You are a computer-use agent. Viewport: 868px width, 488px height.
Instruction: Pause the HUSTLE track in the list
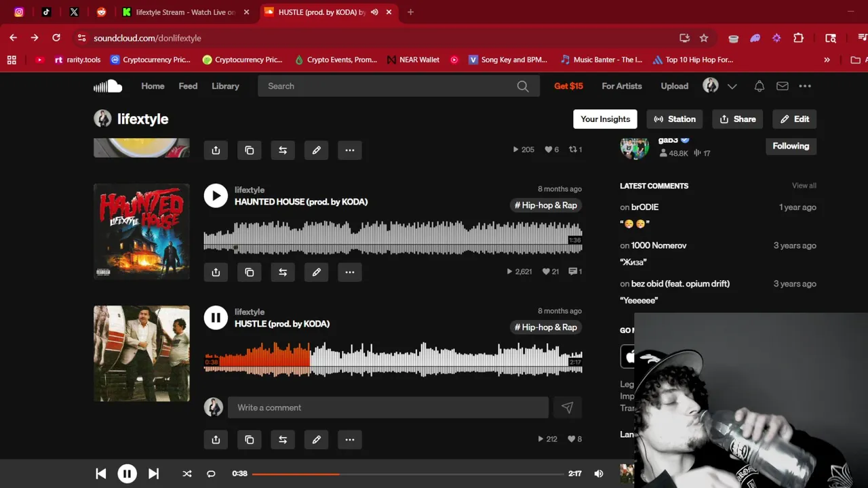click(216, 317)
